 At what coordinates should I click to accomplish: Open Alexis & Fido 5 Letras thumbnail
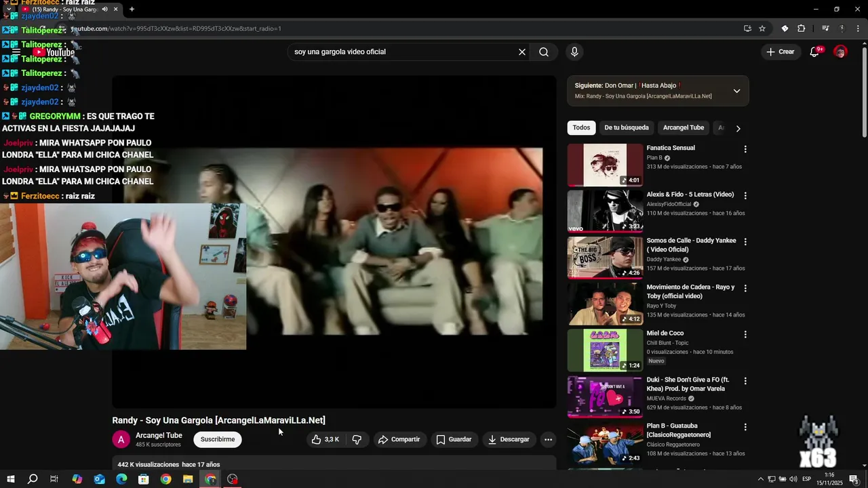[605, 211]
